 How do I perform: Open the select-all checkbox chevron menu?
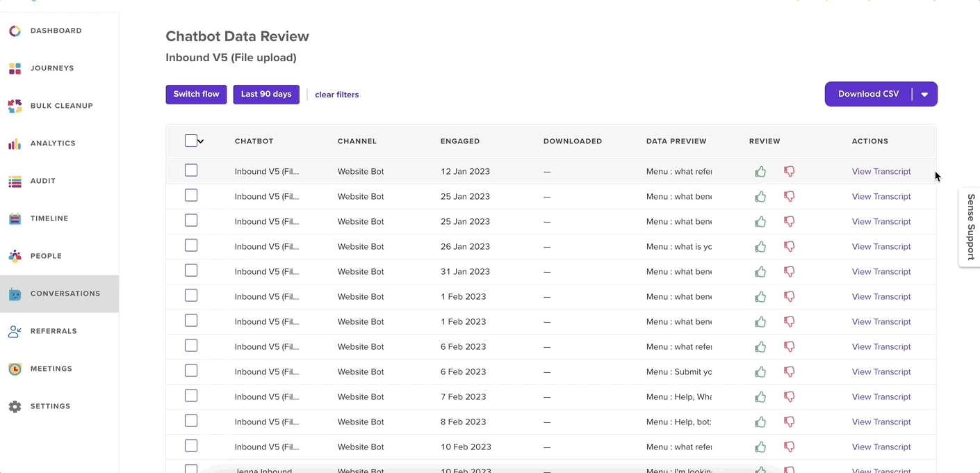pyautogui.click(x=201, y=141)
